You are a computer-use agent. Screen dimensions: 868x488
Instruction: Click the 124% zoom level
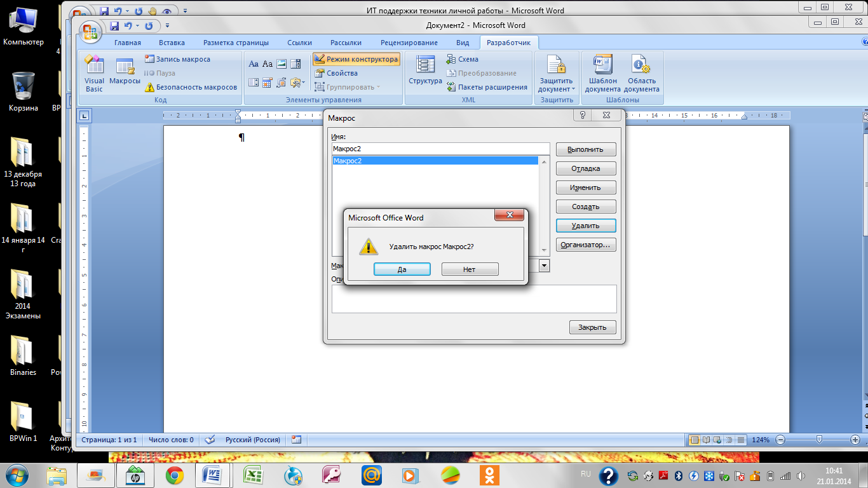point(761,440)
